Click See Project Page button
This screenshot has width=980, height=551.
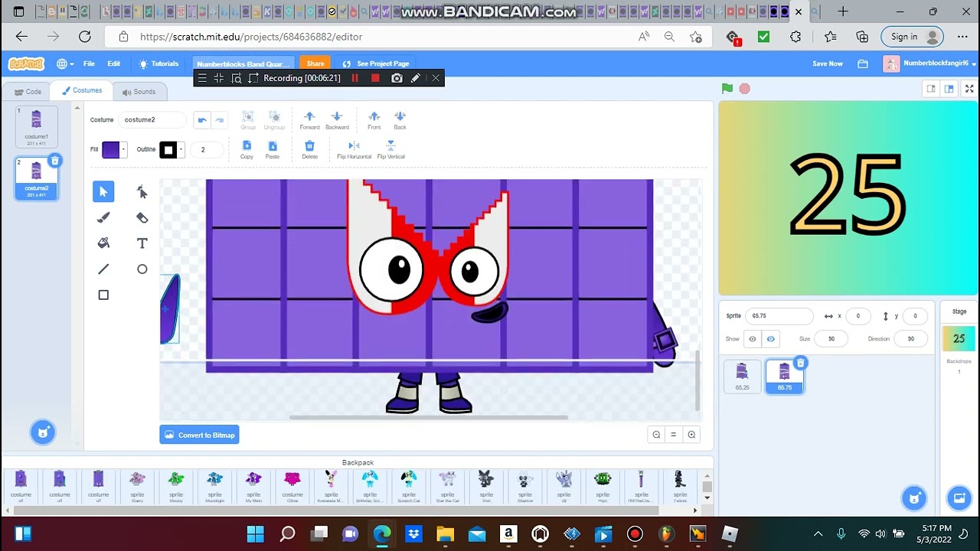tap(376, 64)
